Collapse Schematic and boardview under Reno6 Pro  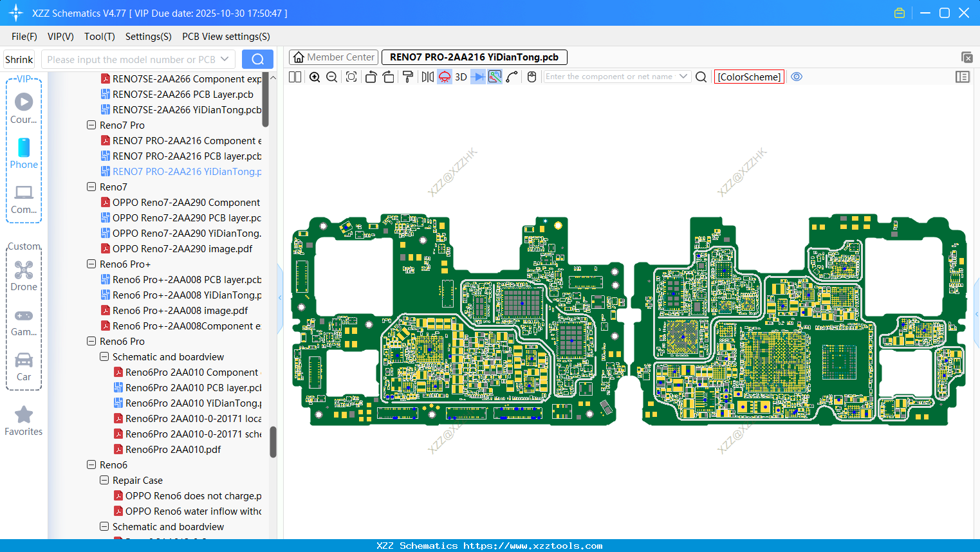click(104, 357)
